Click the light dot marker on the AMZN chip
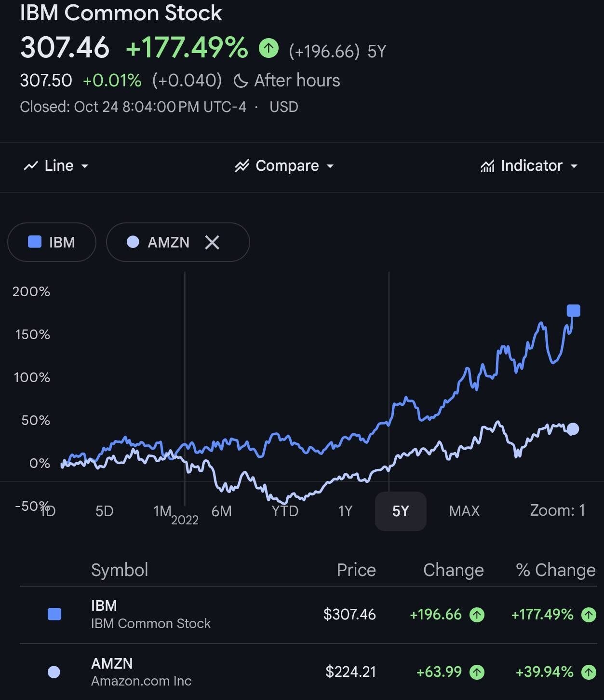Screen dimensions: 604x700 pyautogui.click(x=133, y=242)
